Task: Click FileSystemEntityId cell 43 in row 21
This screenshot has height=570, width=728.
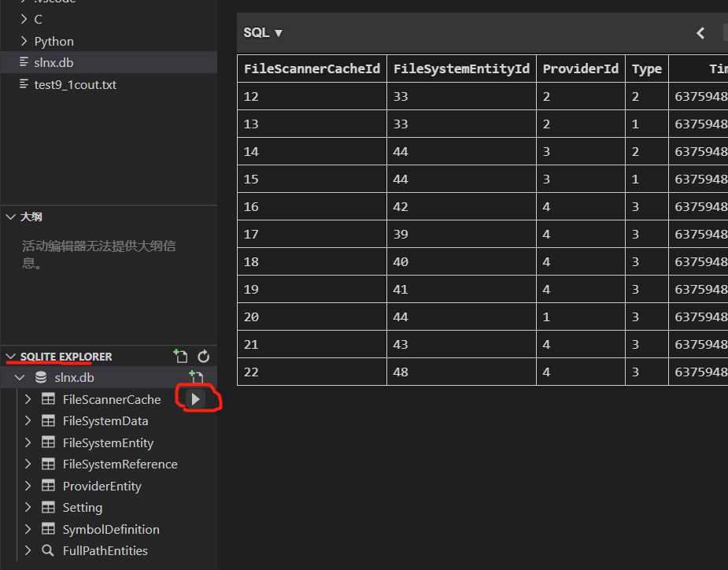Action: (461, 344)
